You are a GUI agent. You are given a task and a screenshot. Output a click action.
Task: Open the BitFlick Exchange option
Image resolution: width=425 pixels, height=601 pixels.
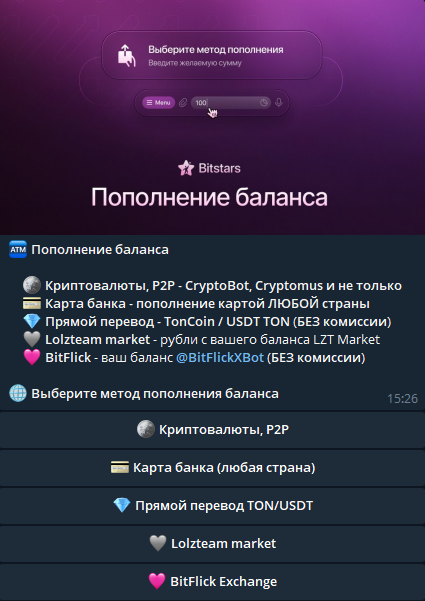click(212, 581)
